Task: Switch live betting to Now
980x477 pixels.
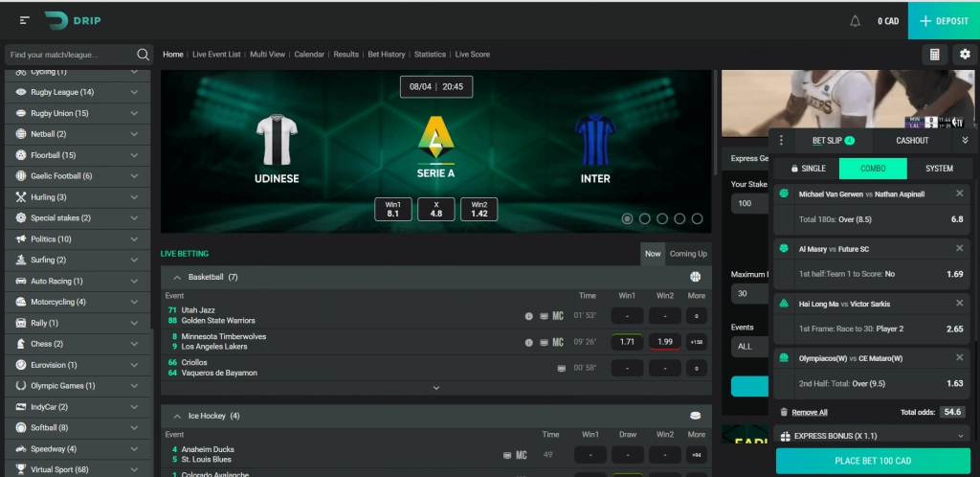Action: tap(653, 254)
